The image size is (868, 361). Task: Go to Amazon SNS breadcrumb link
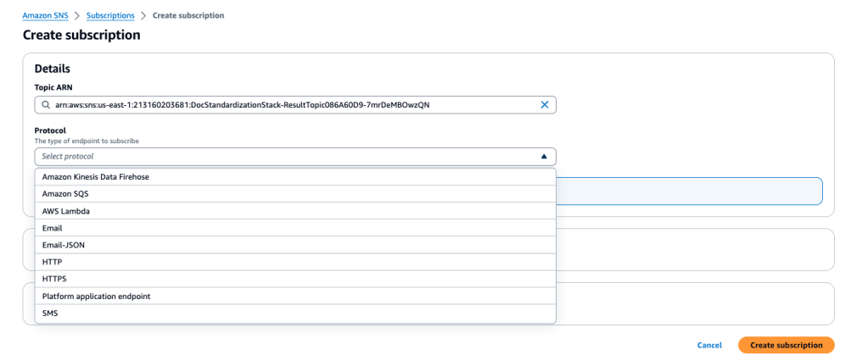pos(45,16)
